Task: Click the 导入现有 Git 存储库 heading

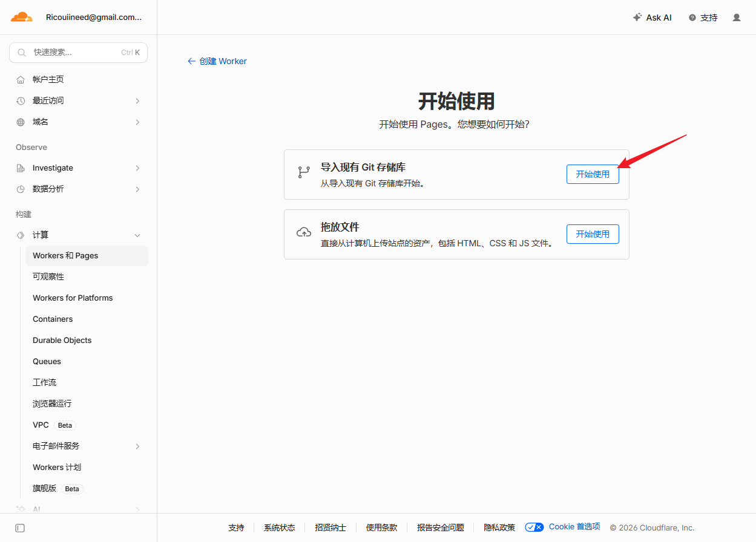Action: (363, 168)
